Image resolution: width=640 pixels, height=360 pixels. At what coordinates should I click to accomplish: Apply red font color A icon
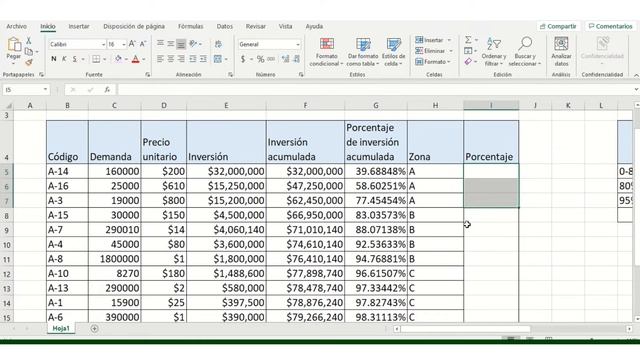tap(136, 59)
